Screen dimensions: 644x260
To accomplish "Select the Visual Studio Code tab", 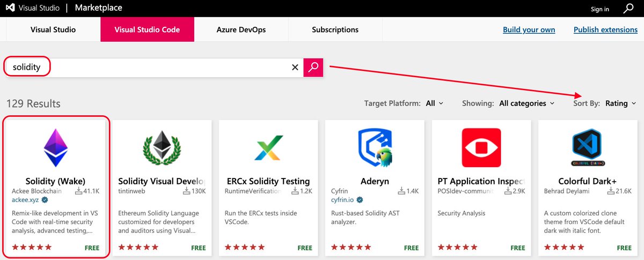I will point(147,29).
